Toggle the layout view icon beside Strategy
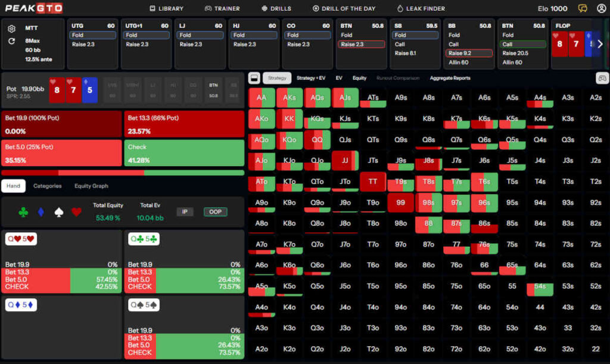Image resolution: width=610 pixels, height=364 pixels. click(x=254, y=78)
